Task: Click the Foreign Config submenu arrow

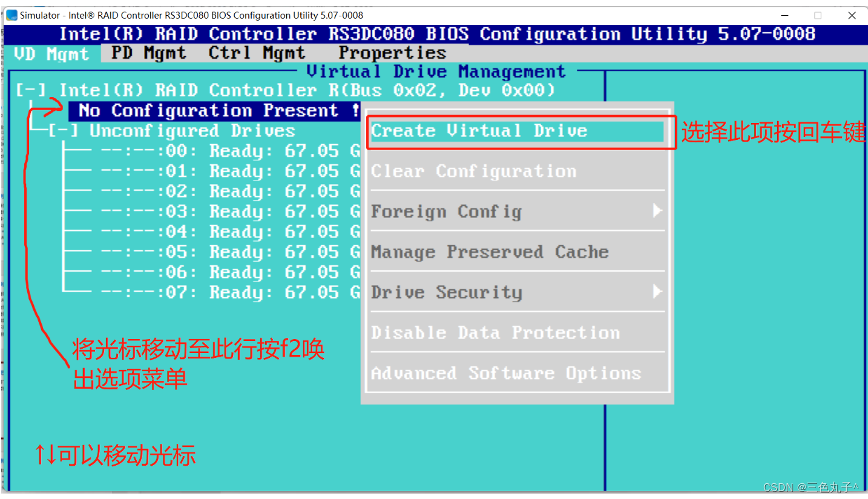Action: coord(657,211)
